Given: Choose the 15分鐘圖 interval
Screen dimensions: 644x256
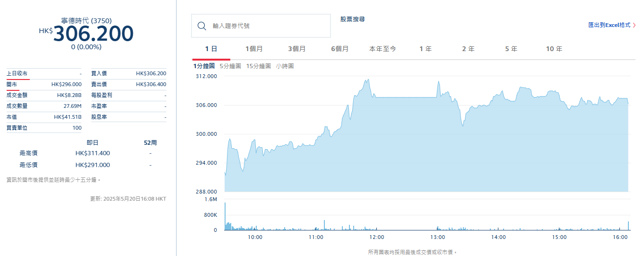Looking at the screenshot, I should pyautogui.click(x=259, y=66).
